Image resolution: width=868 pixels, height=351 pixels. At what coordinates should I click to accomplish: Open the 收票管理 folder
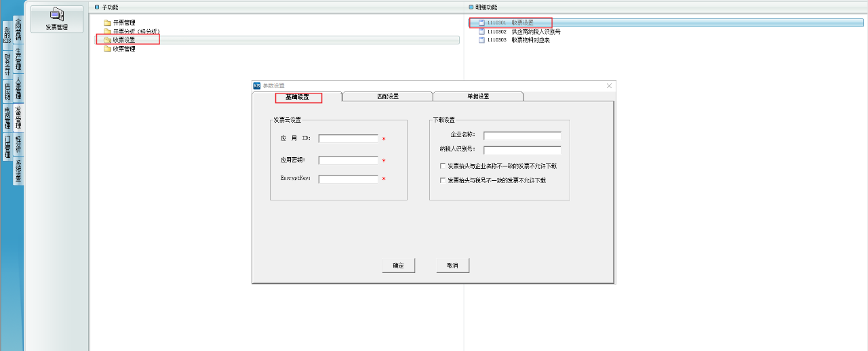tap(123, 49)
